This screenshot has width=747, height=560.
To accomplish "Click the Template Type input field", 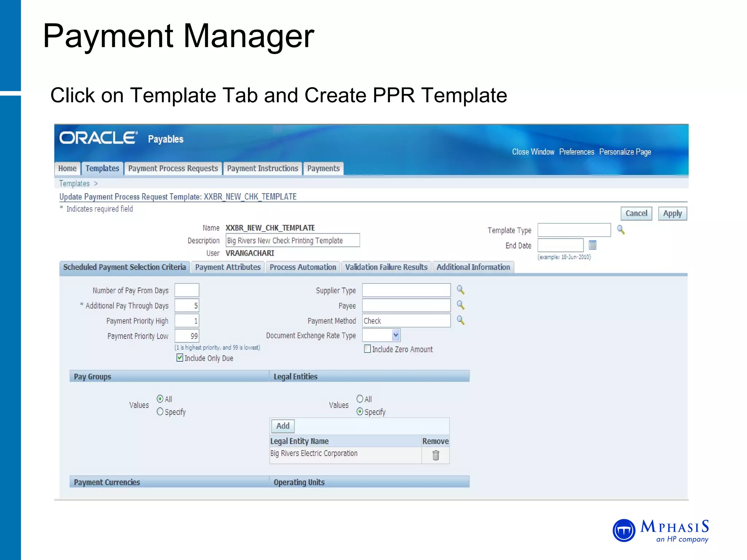I will [x=574, y=230].
